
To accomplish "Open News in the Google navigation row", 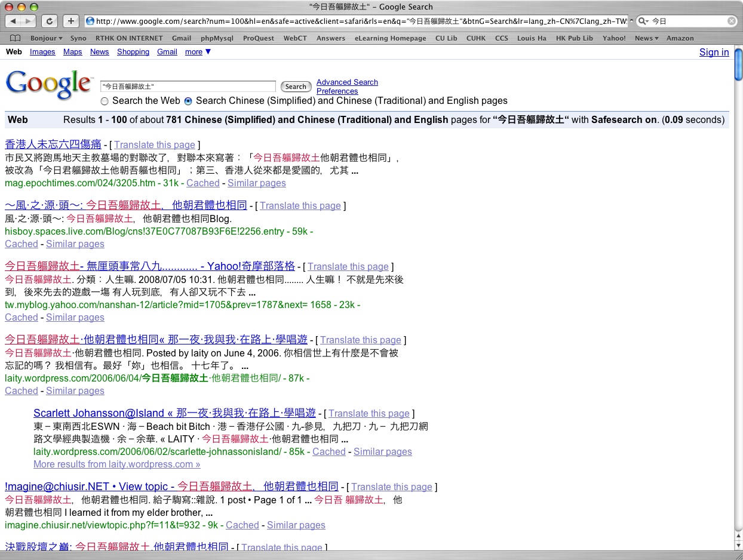I will coord(100,52).
